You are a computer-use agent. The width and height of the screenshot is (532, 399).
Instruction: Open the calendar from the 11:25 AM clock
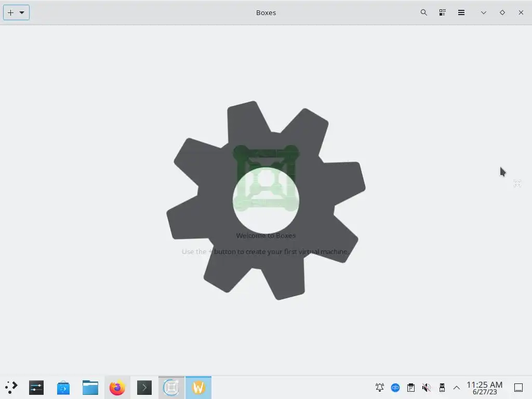pyautogui.click(x=485, y=388)
